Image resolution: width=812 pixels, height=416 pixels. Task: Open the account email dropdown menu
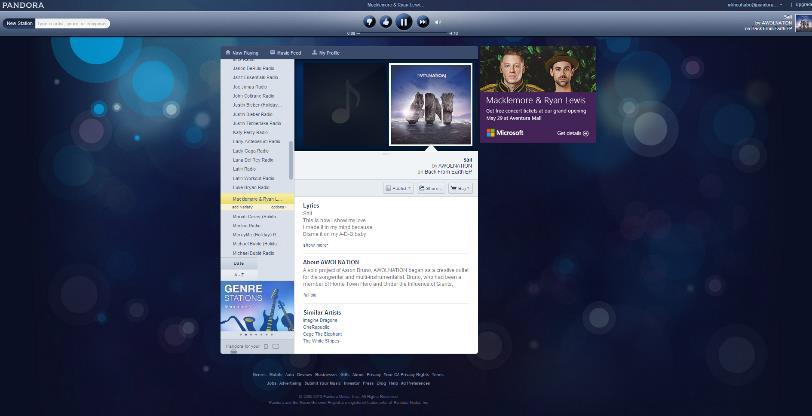coord(750,5)
